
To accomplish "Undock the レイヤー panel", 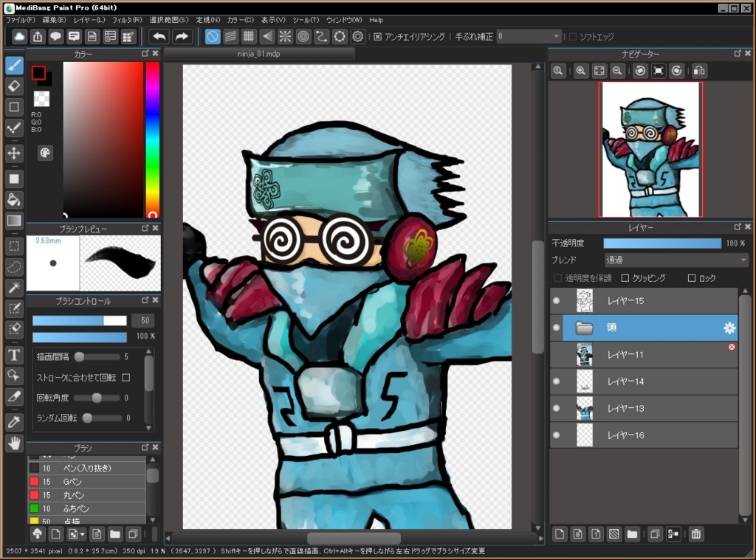I will tap(738, 227).
